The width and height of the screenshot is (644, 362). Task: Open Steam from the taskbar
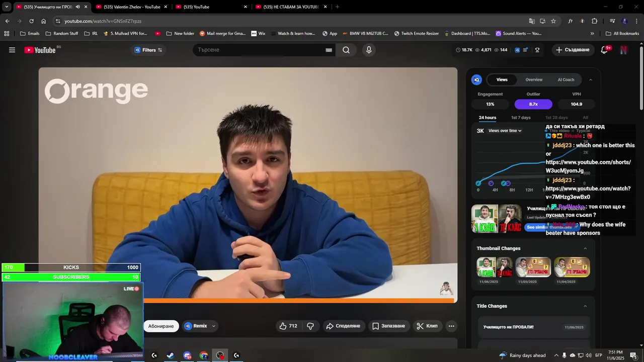pyautogui.click(x=171, y=355)
